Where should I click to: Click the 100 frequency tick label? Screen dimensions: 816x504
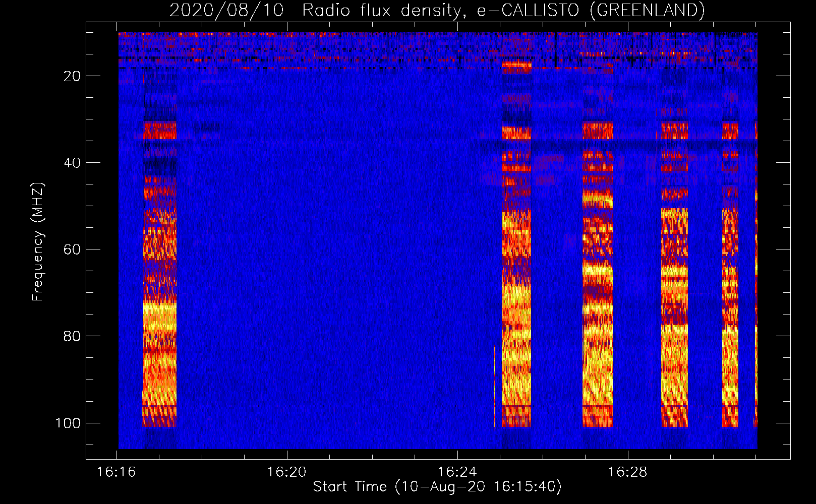coord(68,423)
